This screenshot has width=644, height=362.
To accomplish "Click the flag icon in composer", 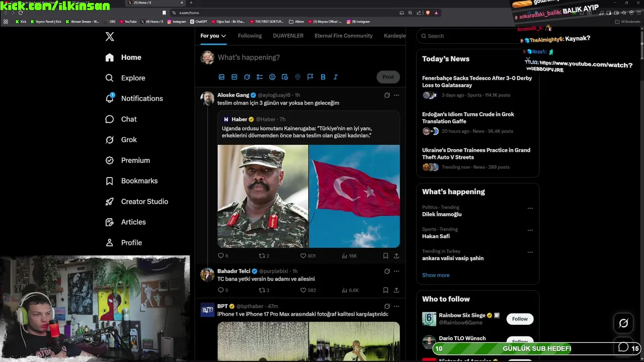I will (310, 77).
